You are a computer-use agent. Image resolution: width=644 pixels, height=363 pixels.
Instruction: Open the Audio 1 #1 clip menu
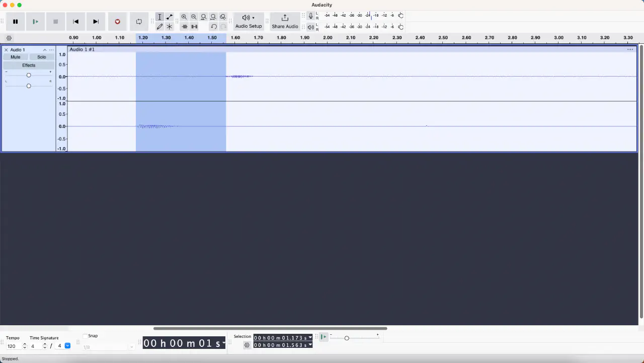point(630,49)
